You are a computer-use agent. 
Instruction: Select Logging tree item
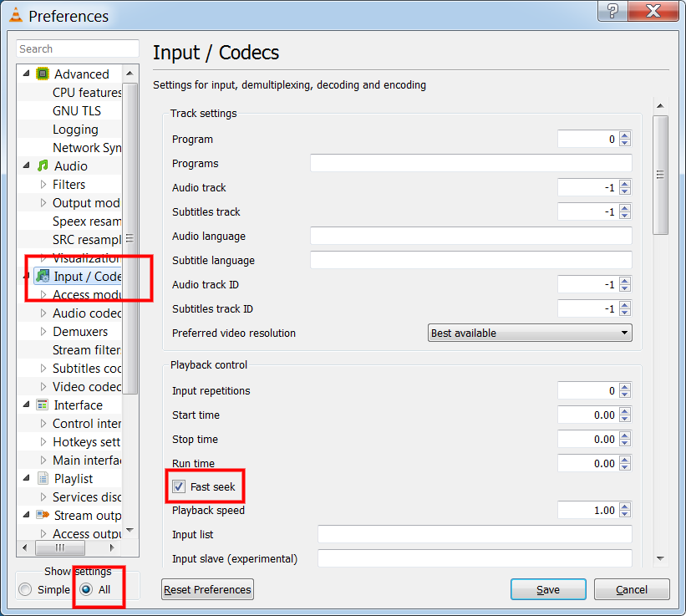coord(75,129)
